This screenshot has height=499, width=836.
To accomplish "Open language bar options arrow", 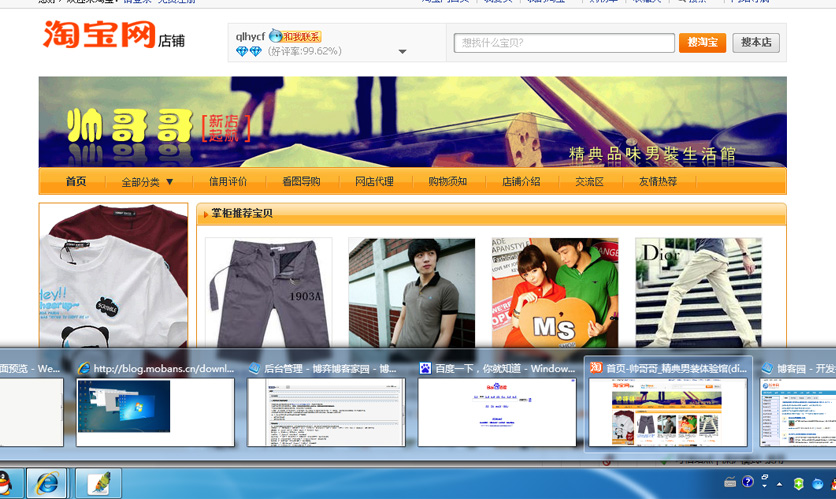I will (x=765, y=486).
